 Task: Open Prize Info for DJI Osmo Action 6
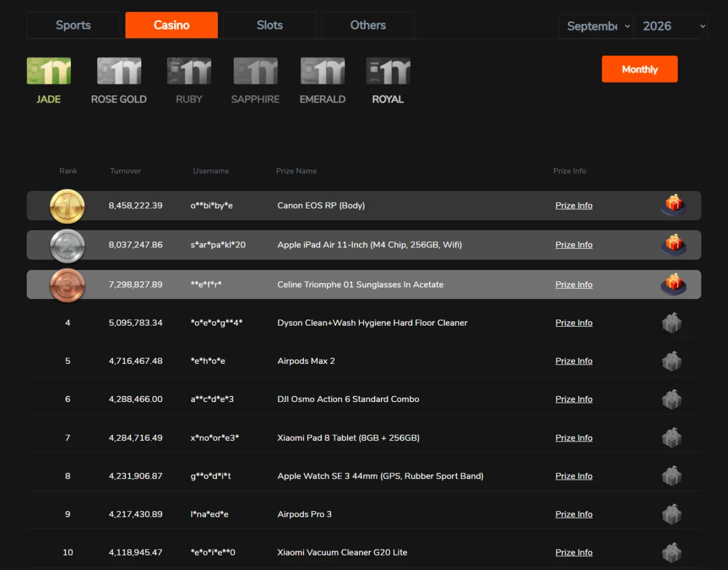574,399
